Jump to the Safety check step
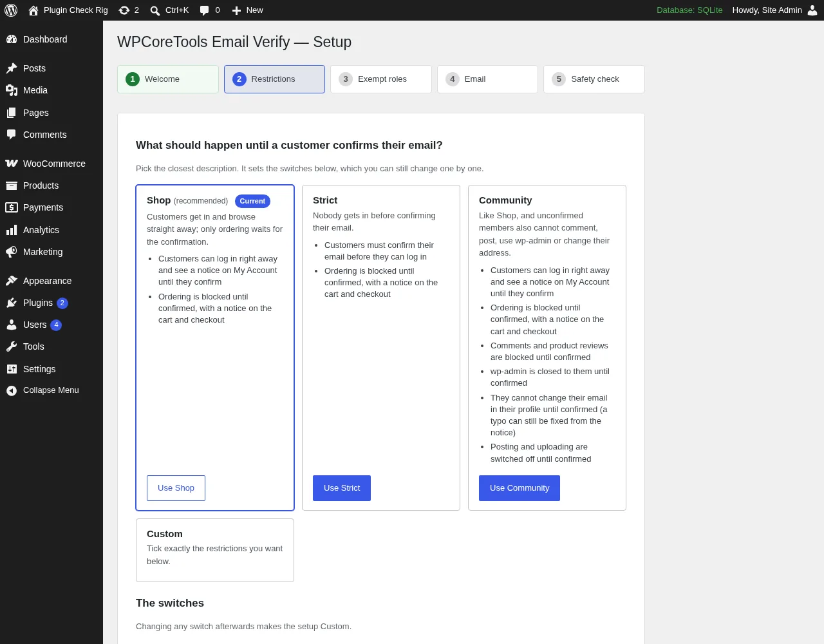 click(x=594, y=79)
